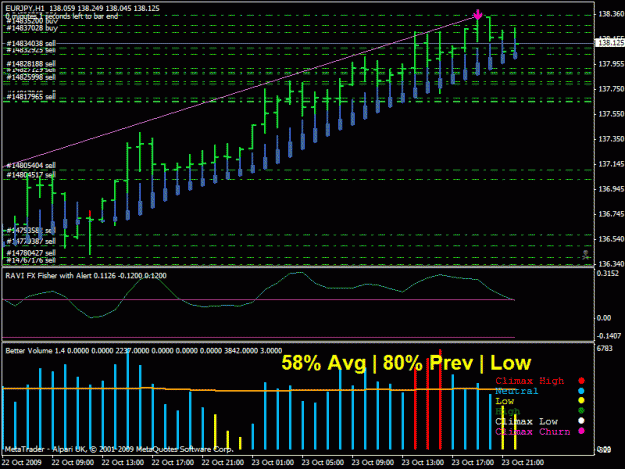Click the '58% Avg | 80% Prev | Low' text
The height and width of the screenshot is (469, 625).
coord(406,363)
